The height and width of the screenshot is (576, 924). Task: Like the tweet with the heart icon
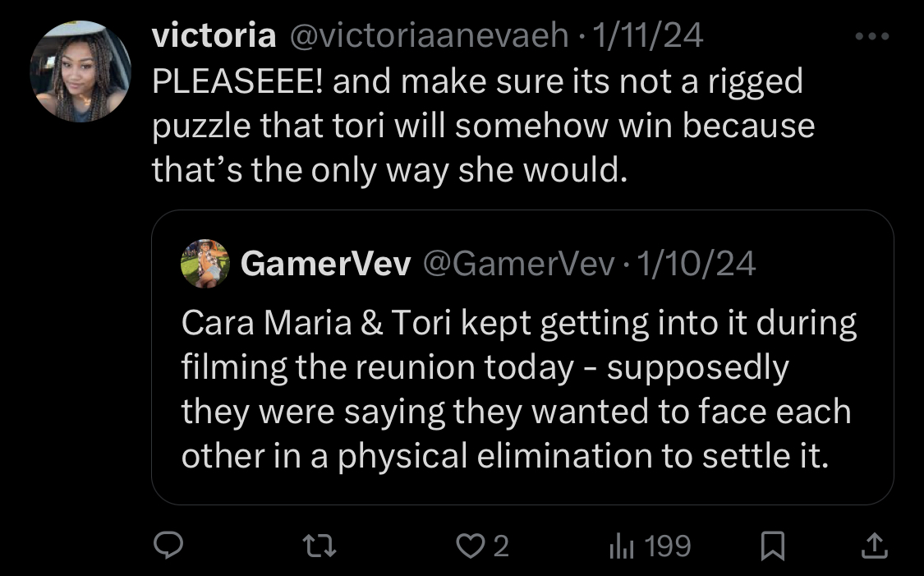pyautogui.click(x=470, y=546)
